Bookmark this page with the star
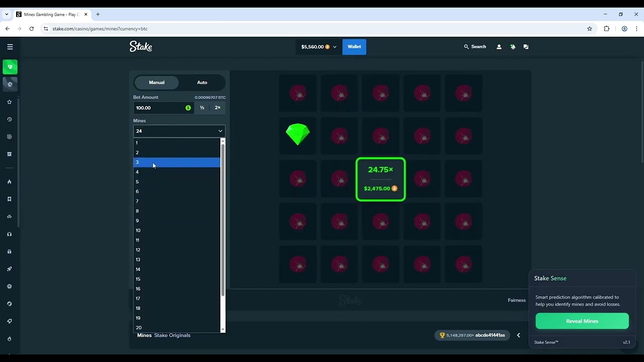The image size is (644, 362). [590, 29]
